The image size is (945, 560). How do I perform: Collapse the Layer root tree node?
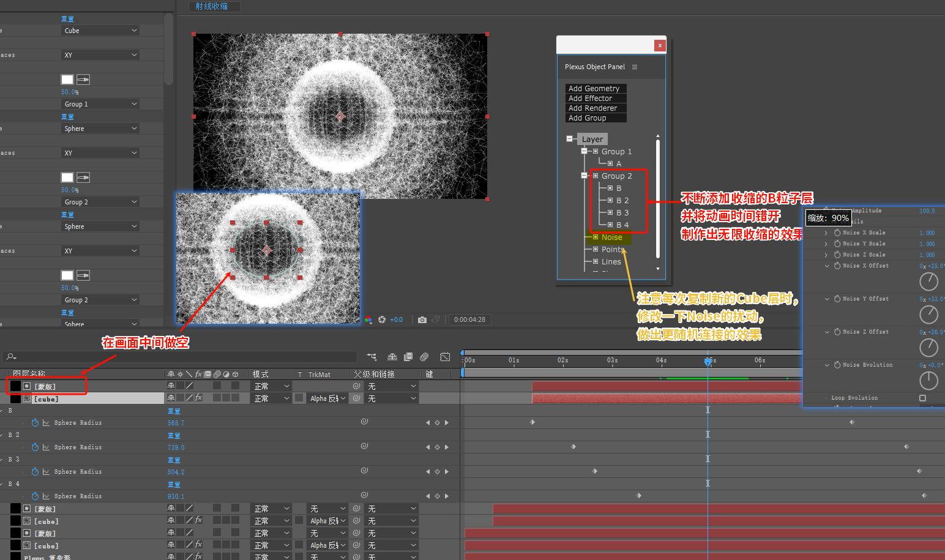tap(570, 139)
